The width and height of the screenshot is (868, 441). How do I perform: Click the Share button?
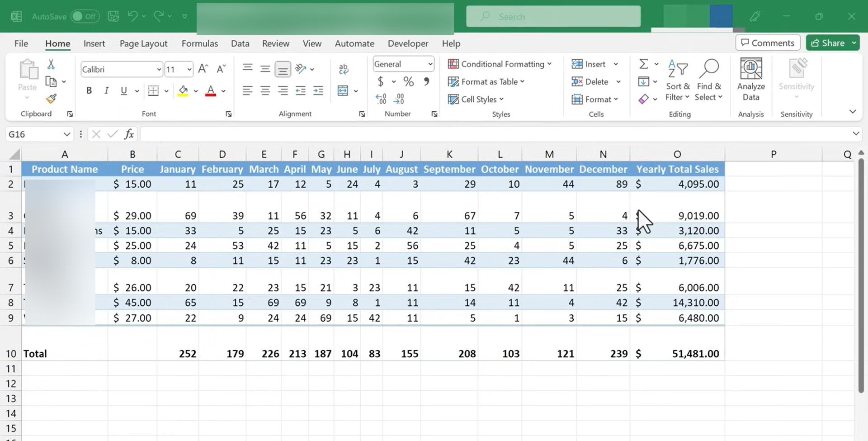click(828, 43)
